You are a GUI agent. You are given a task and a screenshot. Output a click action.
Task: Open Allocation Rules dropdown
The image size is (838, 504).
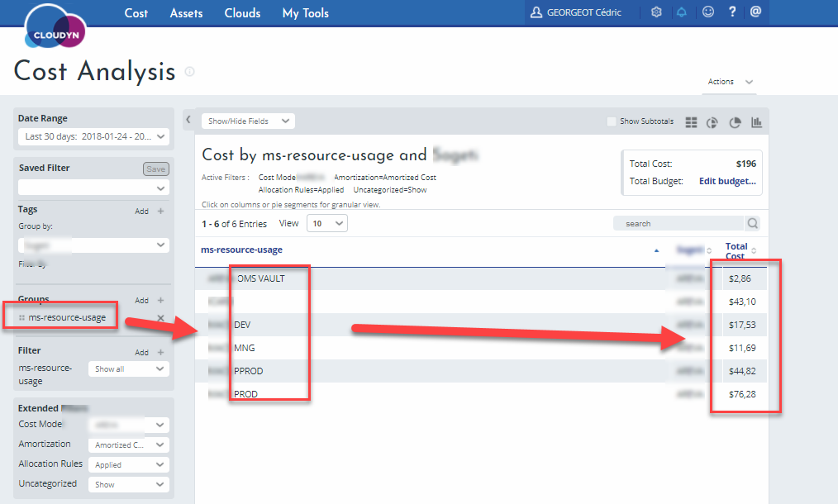129,464
